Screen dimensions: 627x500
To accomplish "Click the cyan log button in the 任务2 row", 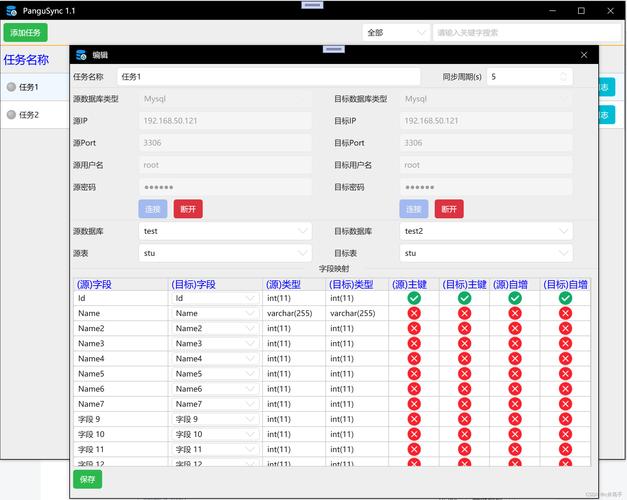I will 606,115.
